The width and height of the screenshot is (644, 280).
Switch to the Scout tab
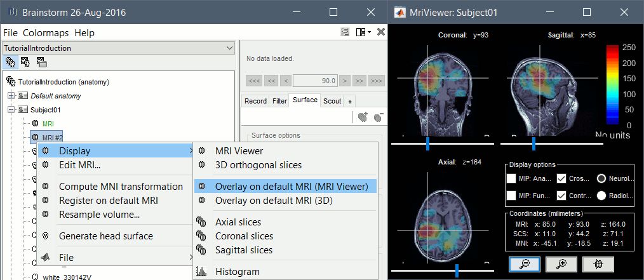332,101
